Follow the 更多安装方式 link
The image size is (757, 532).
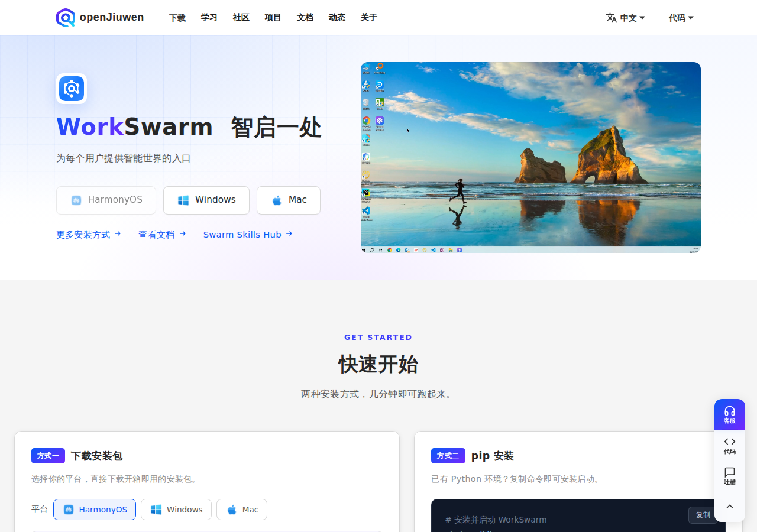pos(89,235)
